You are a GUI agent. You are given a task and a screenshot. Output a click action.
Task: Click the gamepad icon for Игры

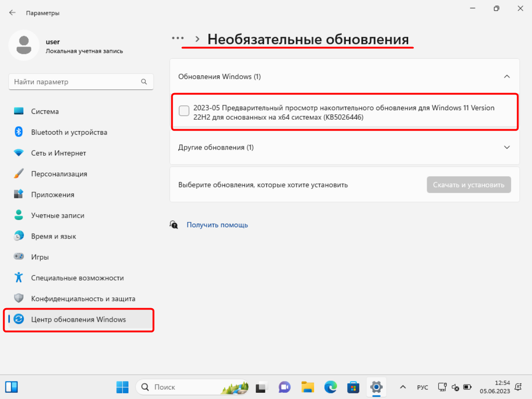(19, 256)
